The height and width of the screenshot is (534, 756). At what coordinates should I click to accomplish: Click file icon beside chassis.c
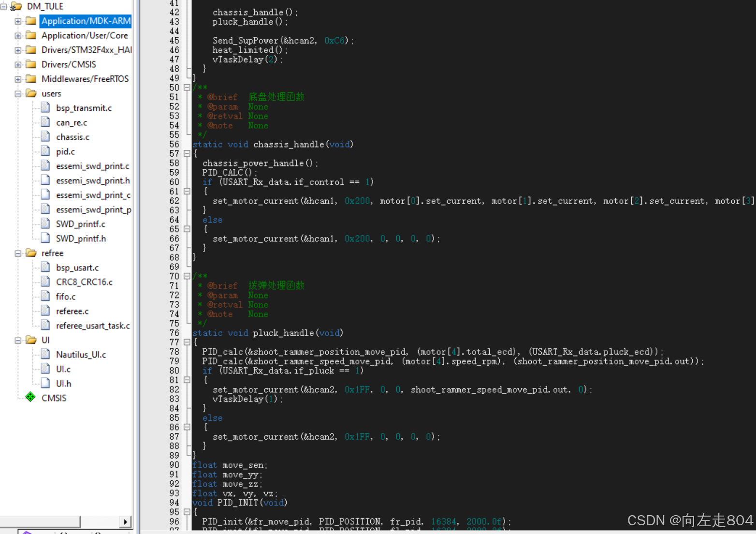(x=45, y=136)
